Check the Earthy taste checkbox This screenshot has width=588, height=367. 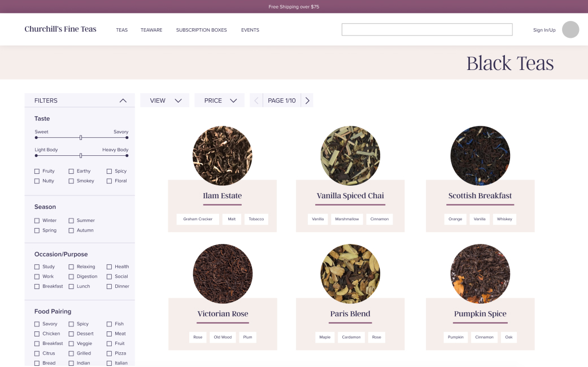pos(71,171)
